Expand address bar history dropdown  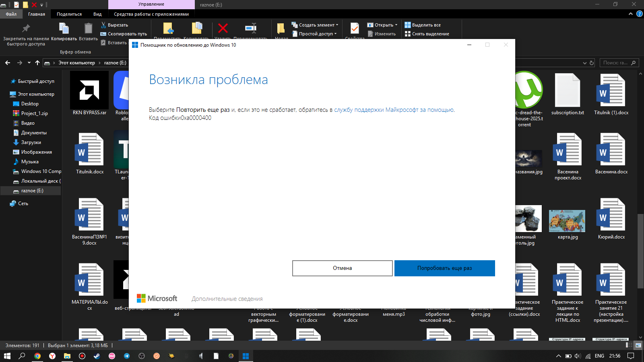click(x=585, y=63)
